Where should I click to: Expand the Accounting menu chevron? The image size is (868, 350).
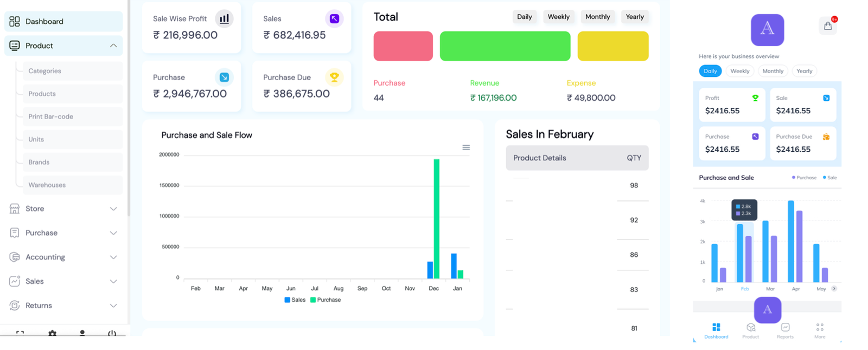[x=113, y=257]
